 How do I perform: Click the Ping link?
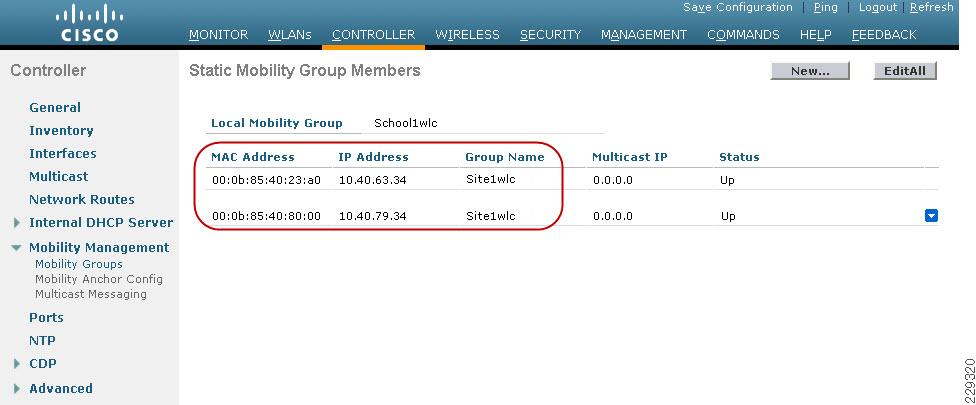pos(825,7)
